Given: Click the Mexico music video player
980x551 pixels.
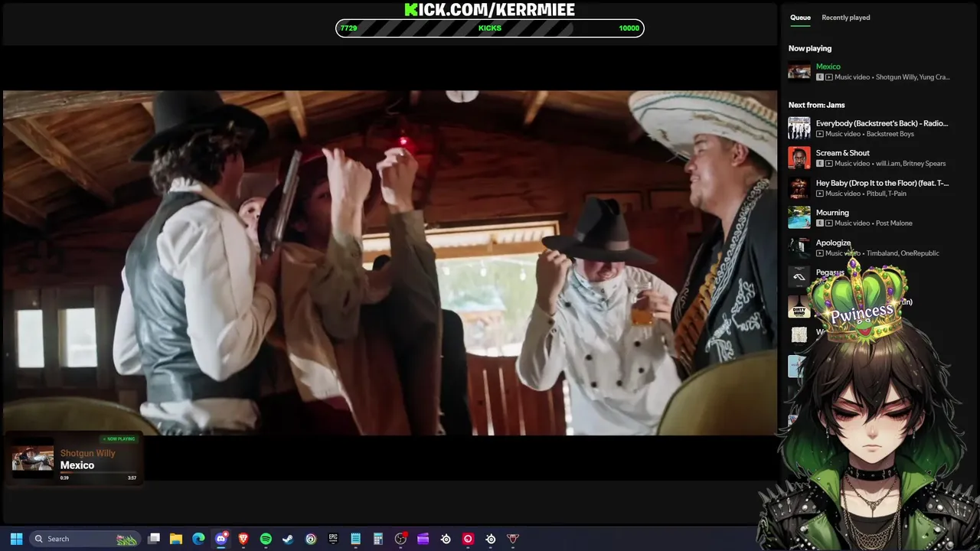Looking at the screenshot, I should coord(390,262).
